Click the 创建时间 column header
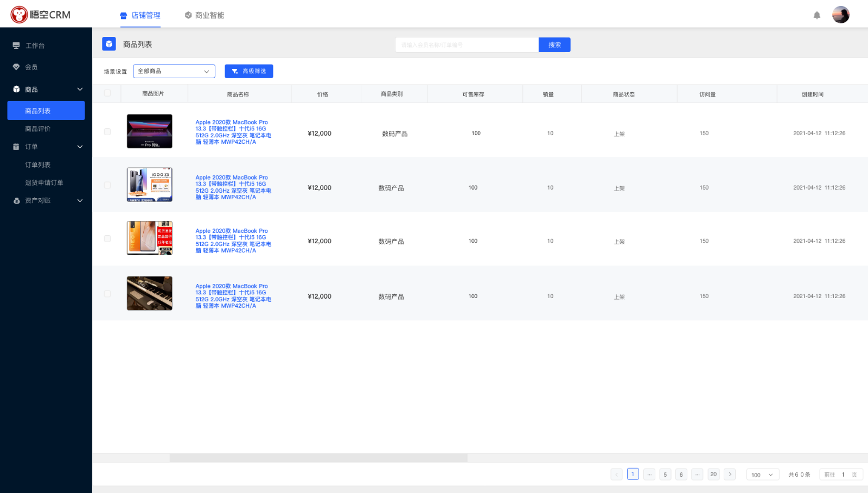The image size is (868, 493). click(x=813, y=94)
